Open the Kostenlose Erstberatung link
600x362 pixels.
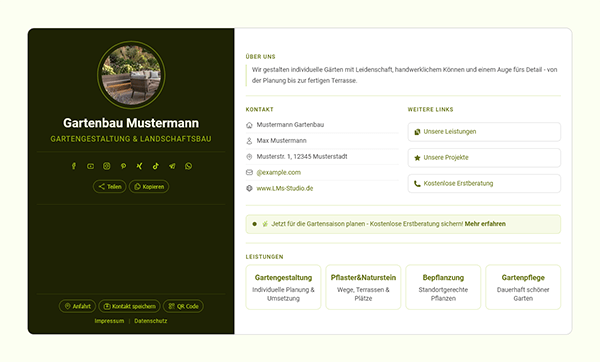(x=484, y=184)
